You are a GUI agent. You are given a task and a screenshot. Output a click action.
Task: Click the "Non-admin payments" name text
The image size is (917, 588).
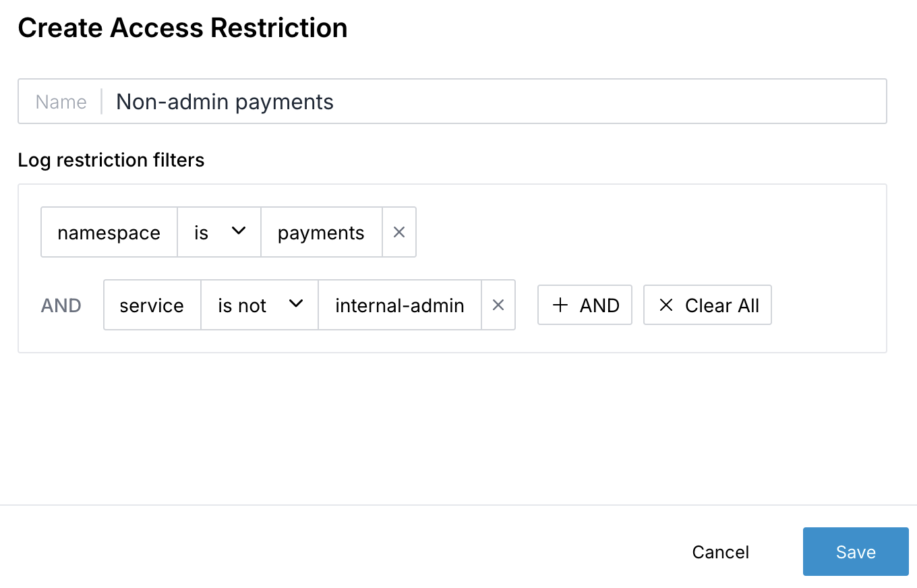click(x=225, y=101)
